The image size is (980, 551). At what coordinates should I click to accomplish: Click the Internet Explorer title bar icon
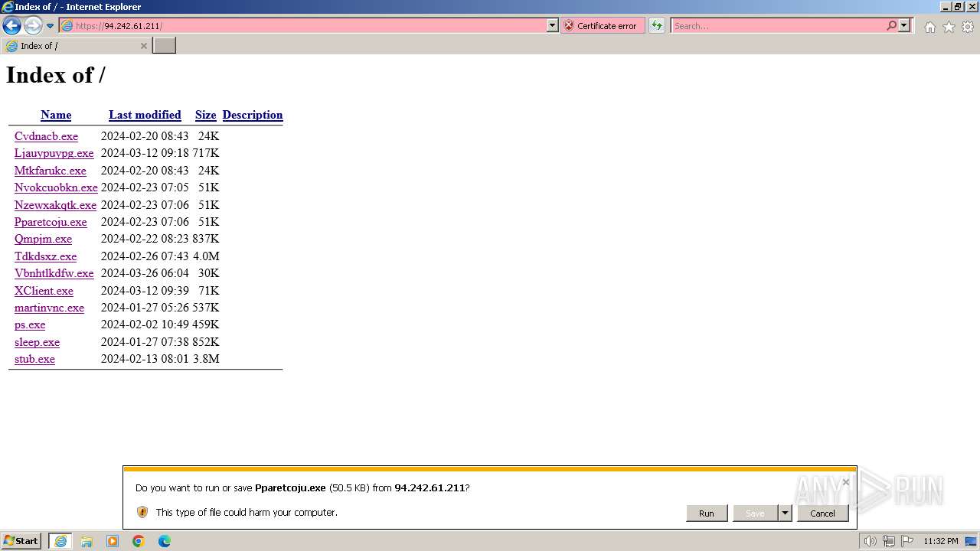pyautogui.click(x=8, y=7)
